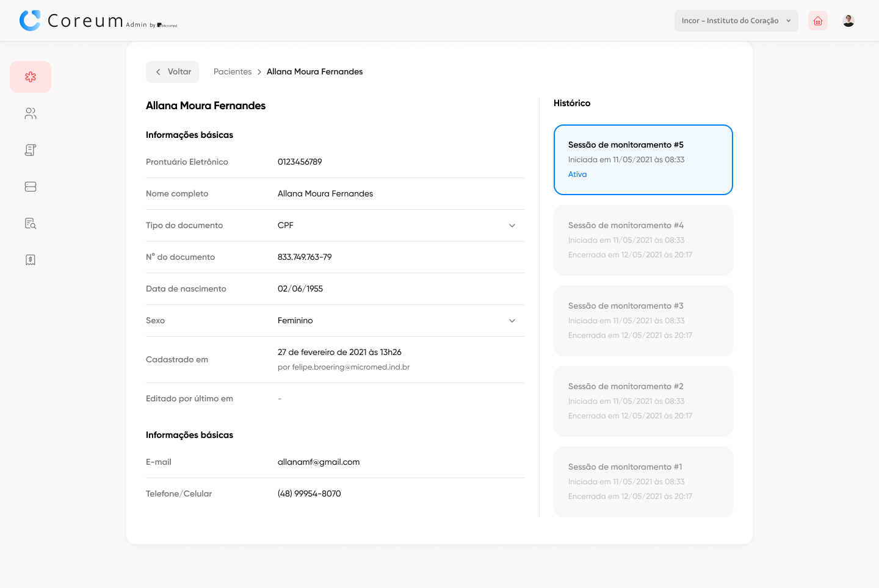Open the server/storage icon in the sidebar
Screen dimensions: 879x588
pos(31,187)
